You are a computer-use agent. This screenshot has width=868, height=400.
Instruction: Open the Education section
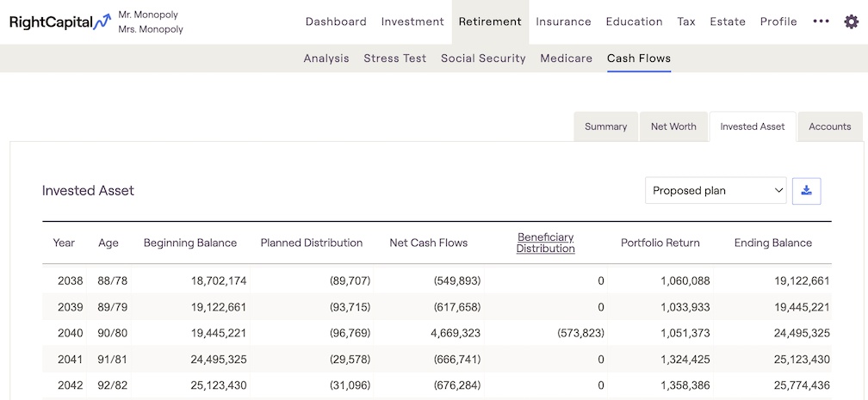click(635, 22)
